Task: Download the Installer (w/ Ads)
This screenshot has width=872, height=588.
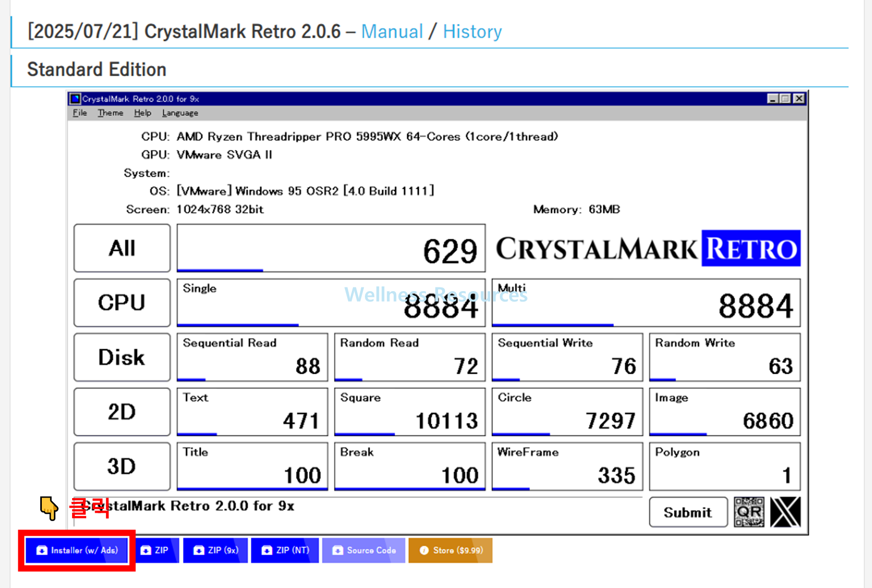Action: tap(77, 550)
